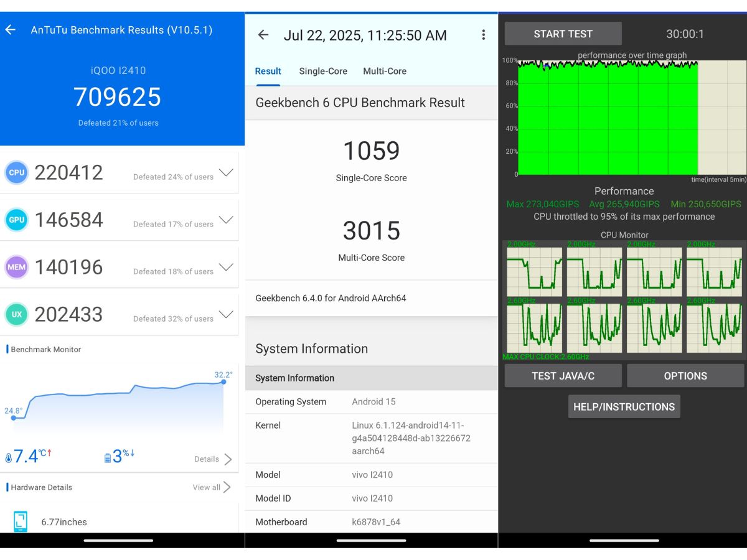
Task: Expand the GPU 146584 score row
Action: 226,220
